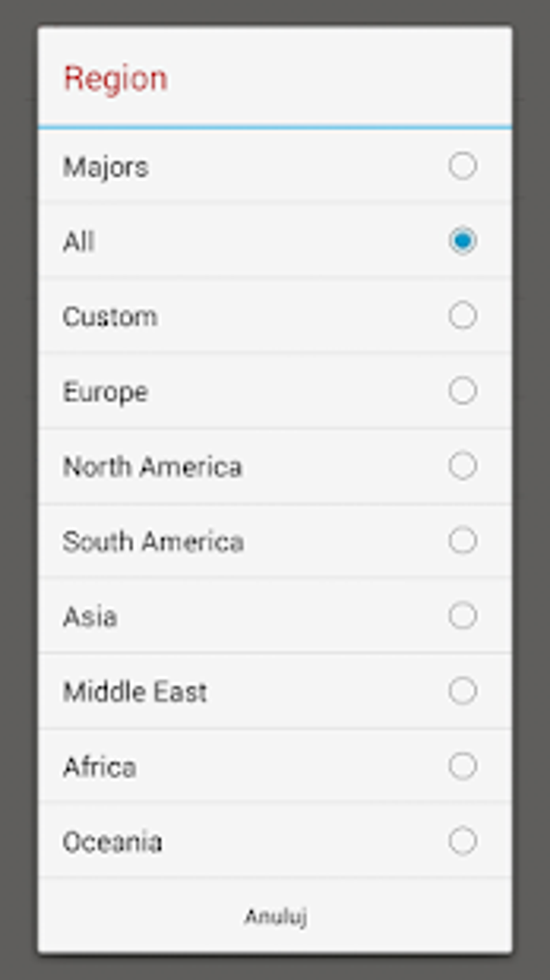
Task: Pick the Europe radio button
Action: pyautogui.click(x=462, y=390)
